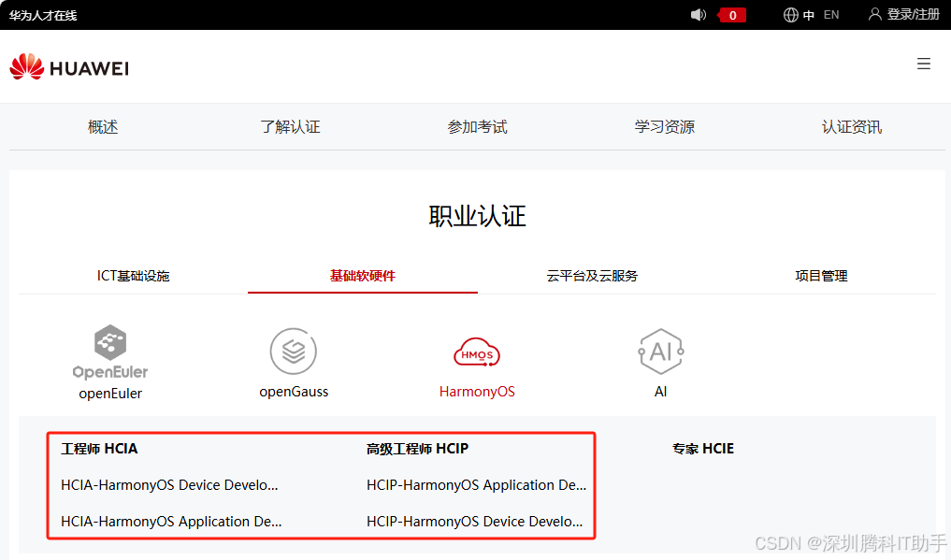This screenshot has height=560, width=951.
Task: Open HCIA-HarmonyOS Device Develo... link
Action: (169, 485)
